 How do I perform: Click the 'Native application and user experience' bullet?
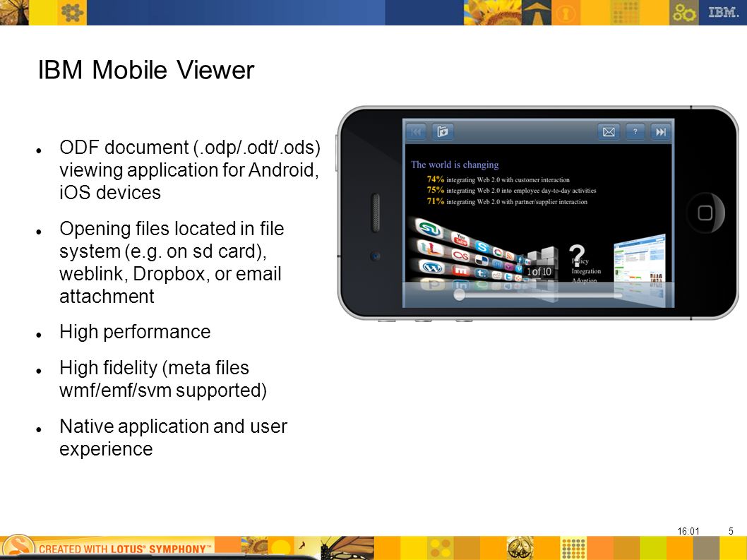173,438
